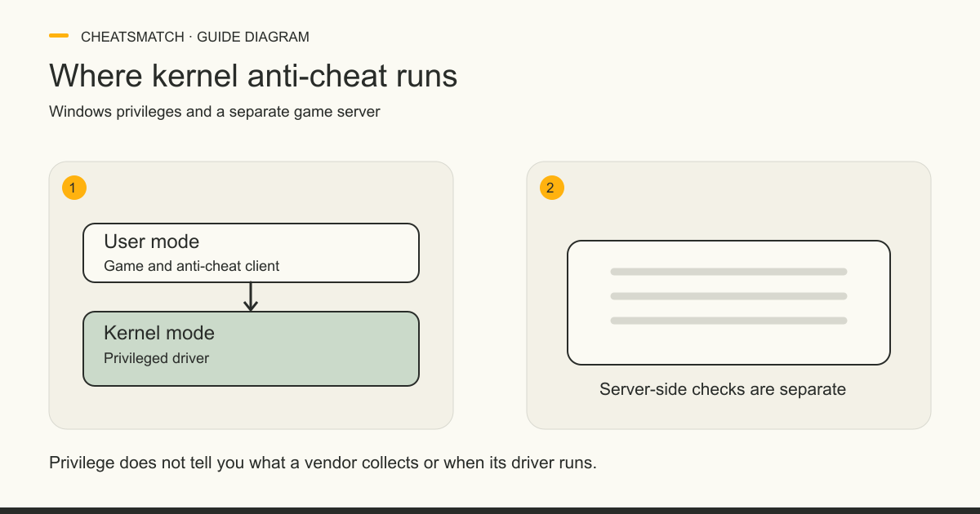
Task: Click "Game and anti-cheat client" text
Action: pyautogui.click(x=192, y=266)
